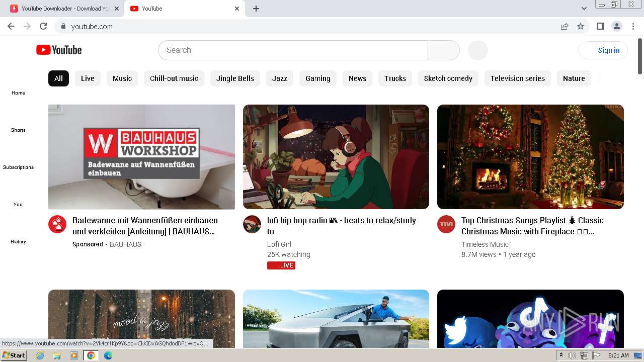Open the Badewanne mit Wannenfüßen video title
The image size is (644, 362).
(145, 226)
